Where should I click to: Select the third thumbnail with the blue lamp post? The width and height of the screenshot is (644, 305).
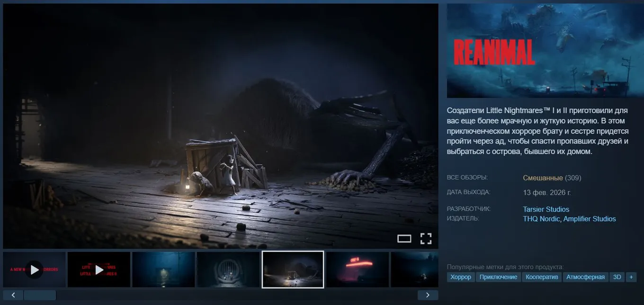tap(163, 269)
